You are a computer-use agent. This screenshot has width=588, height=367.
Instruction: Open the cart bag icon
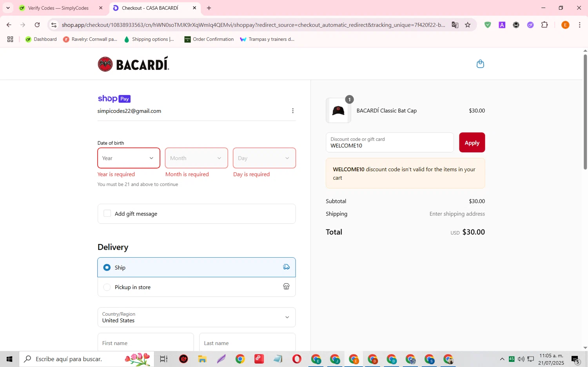480,64
